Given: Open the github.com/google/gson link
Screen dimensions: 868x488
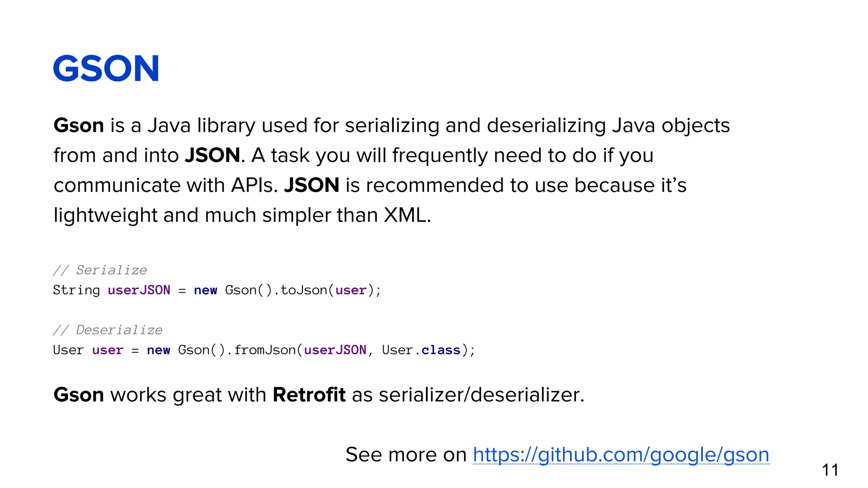Looking at the screenshot, I should 621,455.
